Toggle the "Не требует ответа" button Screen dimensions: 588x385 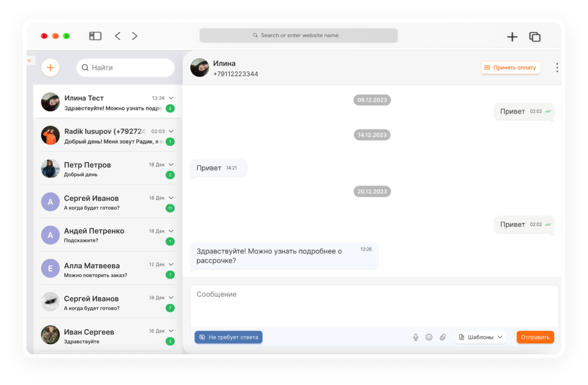pyautogui.click(x=228, y=337)
